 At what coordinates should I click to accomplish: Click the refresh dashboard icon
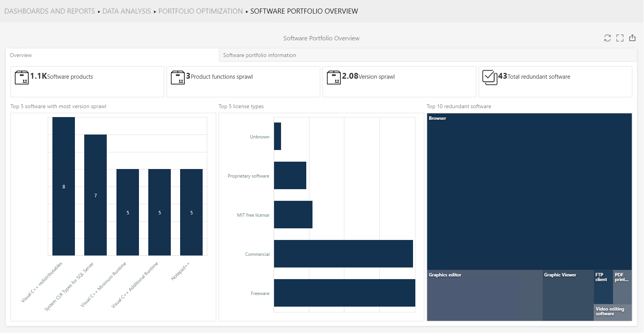click(x=607, y=38)
